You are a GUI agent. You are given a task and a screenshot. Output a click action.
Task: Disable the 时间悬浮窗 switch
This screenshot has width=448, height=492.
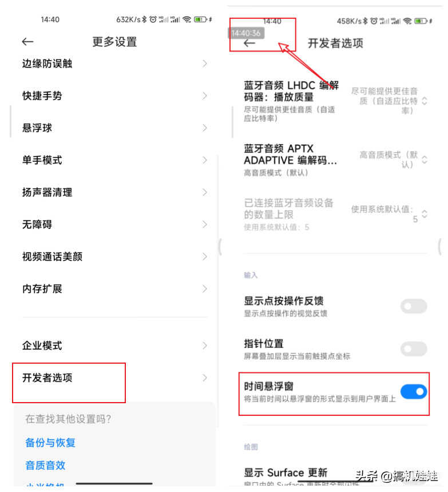(414, 392)
